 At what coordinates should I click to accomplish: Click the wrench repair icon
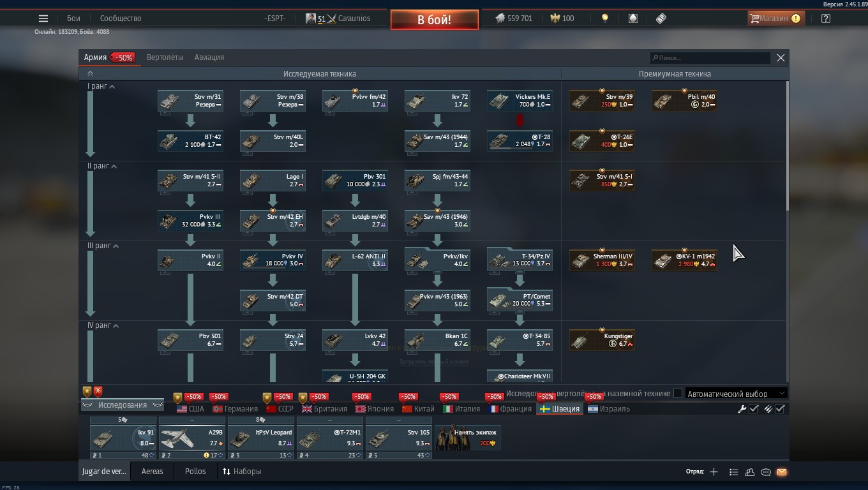(742, 409)
